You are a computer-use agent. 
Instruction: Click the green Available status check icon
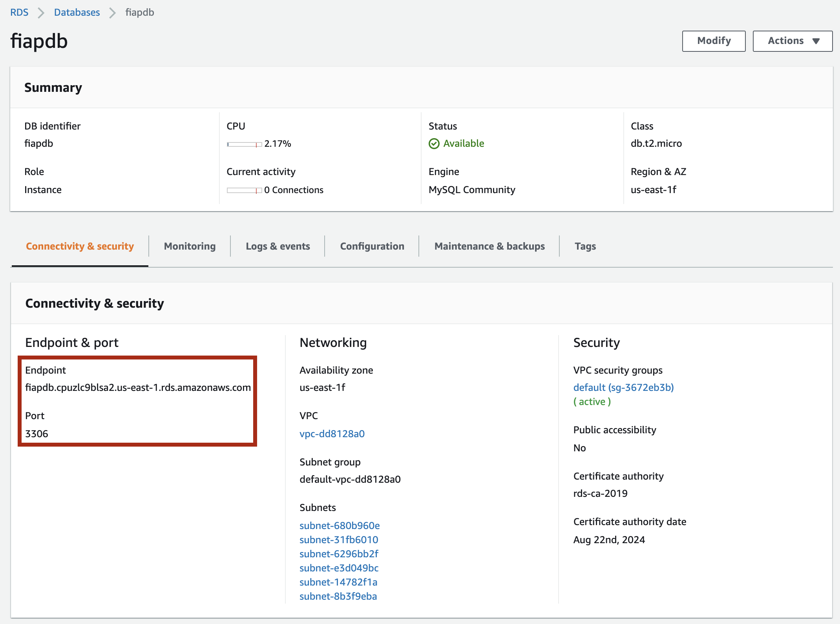[x=434, y=144]
